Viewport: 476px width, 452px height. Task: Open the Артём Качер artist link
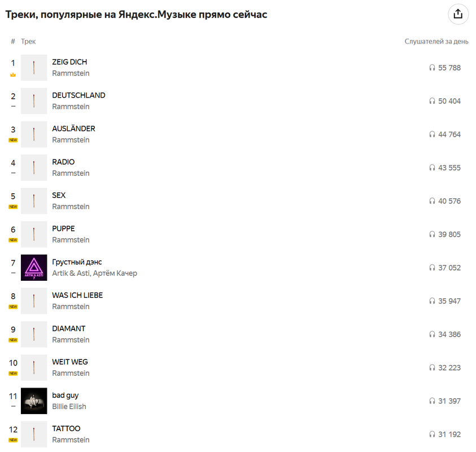pos(115,273)
